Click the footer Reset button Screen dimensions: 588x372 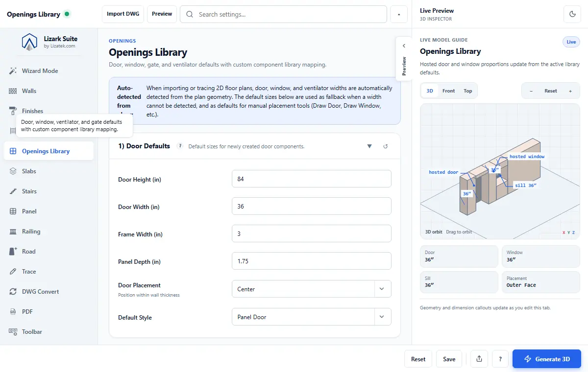418,359
